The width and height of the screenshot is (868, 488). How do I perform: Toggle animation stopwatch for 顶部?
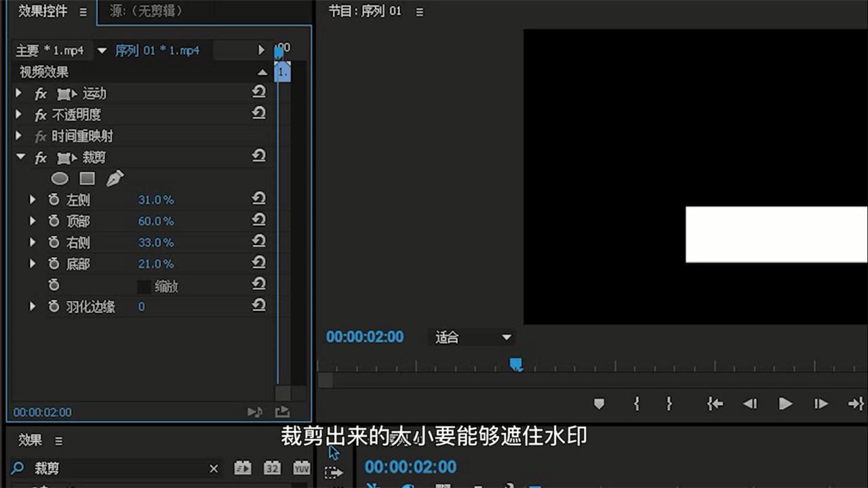point(54,221)
